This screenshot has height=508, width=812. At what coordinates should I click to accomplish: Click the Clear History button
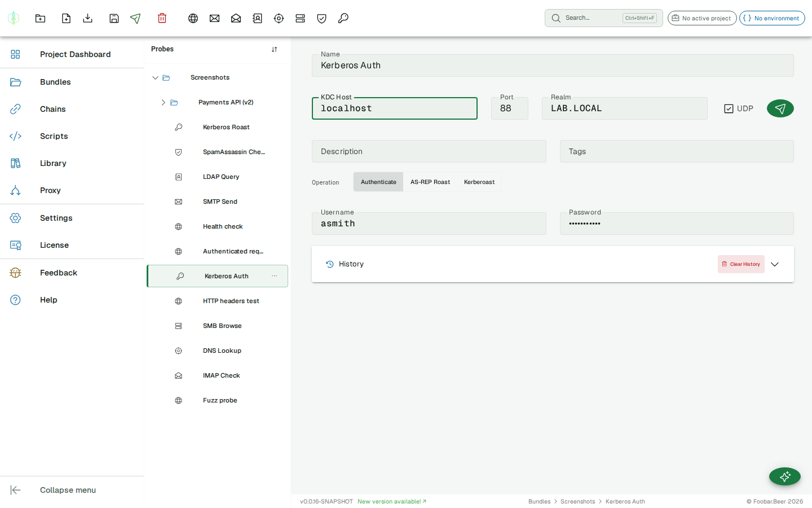741,264
